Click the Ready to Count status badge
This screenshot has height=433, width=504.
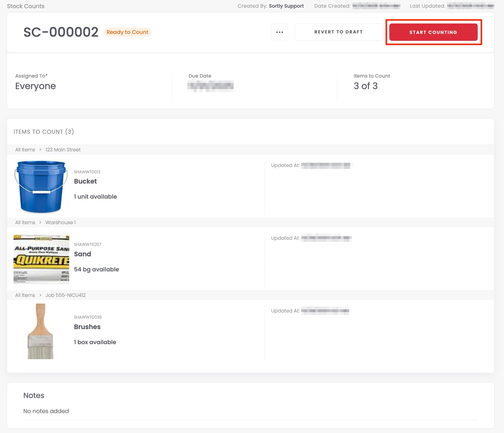127,32
